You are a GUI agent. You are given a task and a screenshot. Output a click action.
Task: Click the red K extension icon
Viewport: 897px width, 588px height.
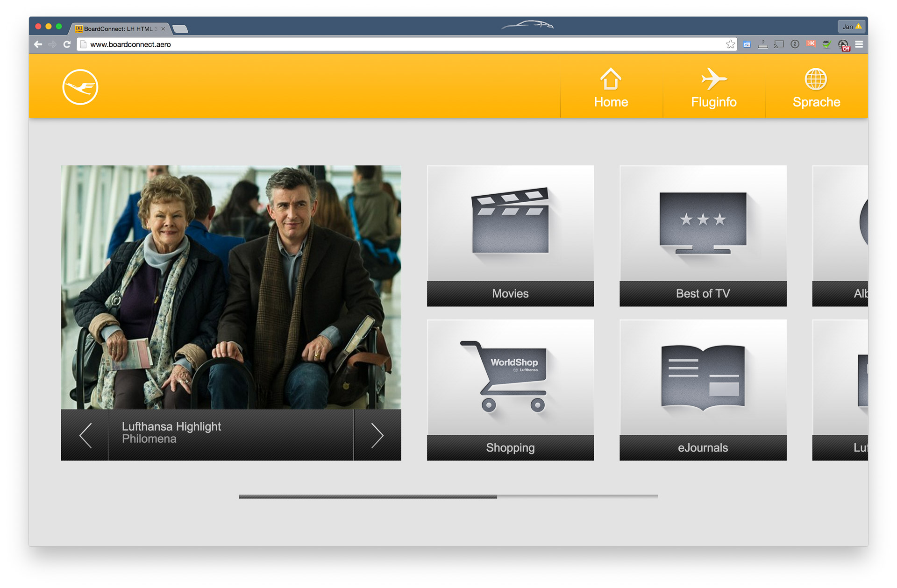pyautogui.click(x=811, y=44)
